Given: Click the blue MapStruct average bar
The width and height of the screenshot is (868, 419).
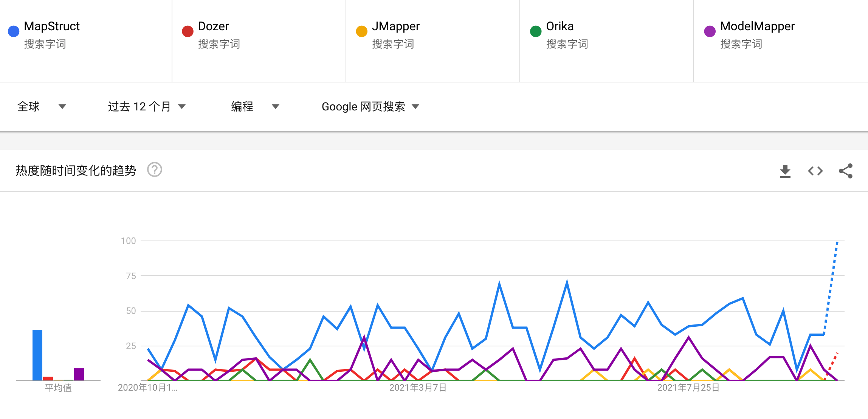Looking at the screenshot, I should pyautogui.click(x=37, y=355).
